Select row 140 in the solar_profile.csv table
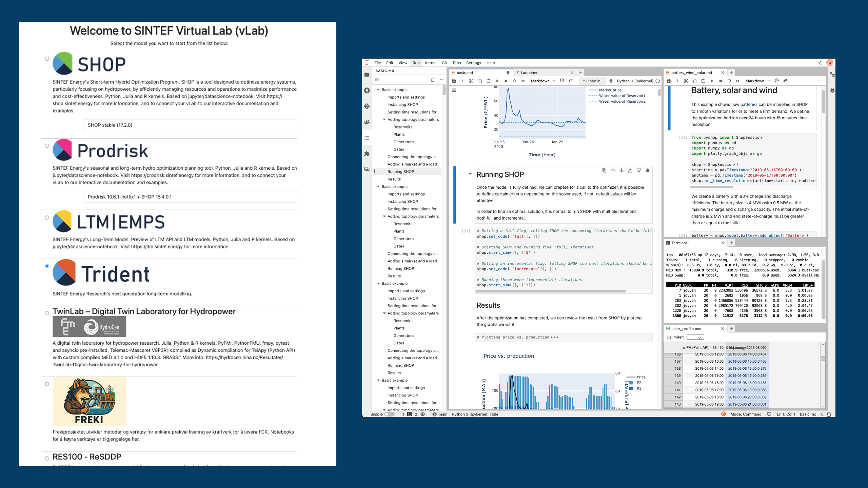Screen dimensions: 868x488 [677, 383]
